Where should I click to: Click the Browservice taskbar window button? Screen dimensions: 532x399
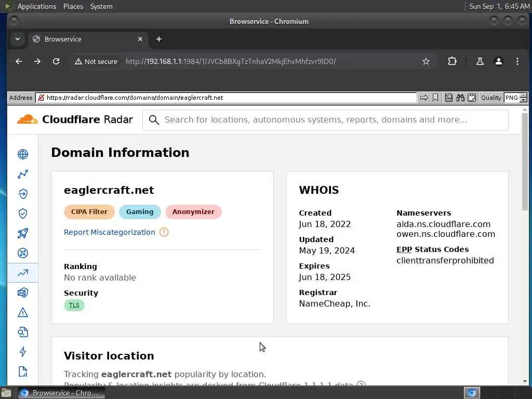click(x=61, y=393)
